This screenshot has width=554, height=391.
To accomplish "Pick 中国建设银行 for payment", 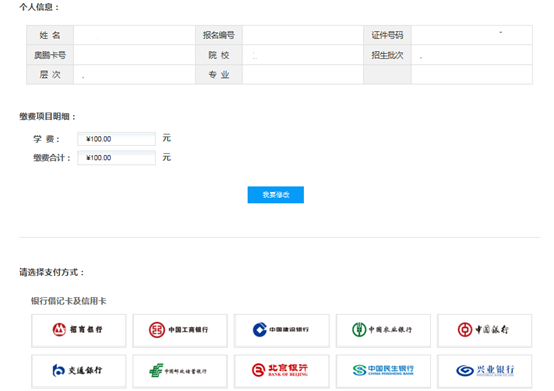I will 282,331.
